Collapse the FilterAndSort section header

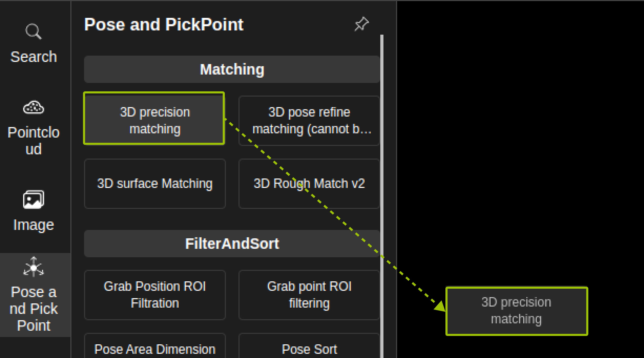click(232, 244)
